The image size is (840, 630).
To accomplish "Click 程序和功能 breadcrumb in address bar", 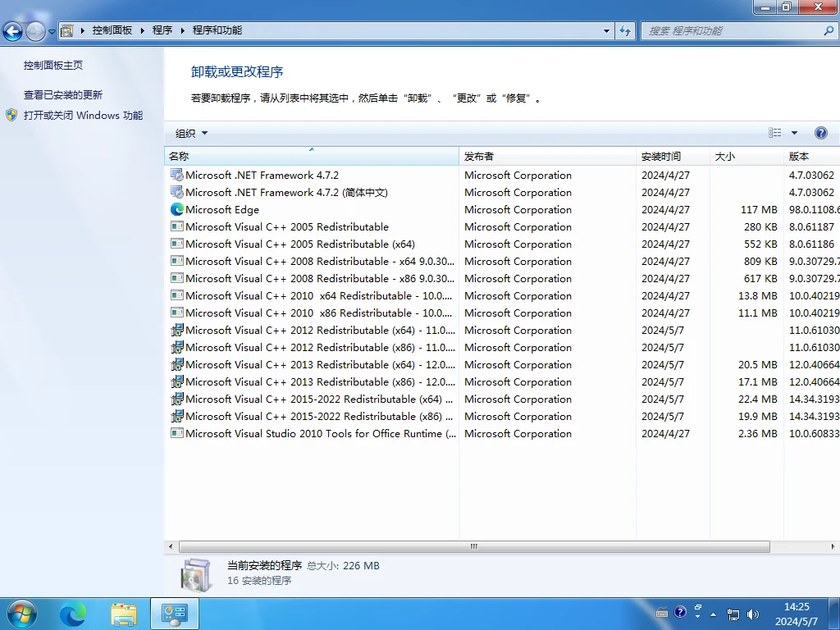I will click(x=217, y=30).
